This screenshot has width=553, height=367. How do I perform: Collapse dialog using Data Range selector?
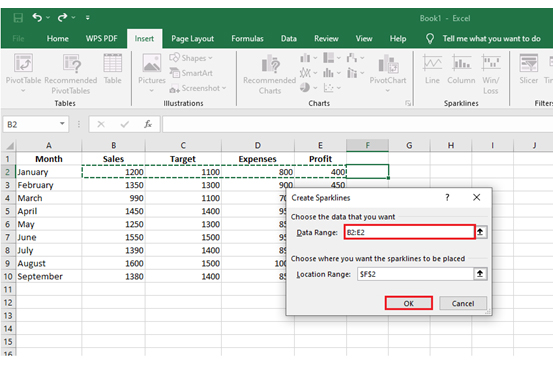point(480,232)
